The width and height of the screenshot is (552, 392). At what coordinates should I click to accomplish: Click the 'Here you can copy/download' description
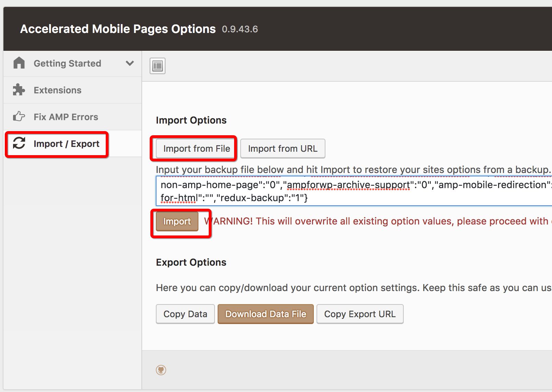(354, 288)
